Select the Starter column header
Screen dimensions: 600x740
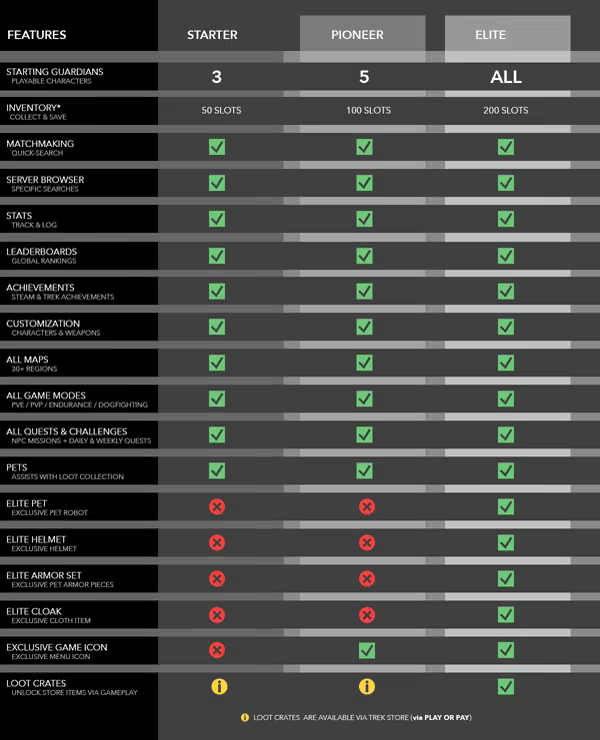[x=212, y=35]
